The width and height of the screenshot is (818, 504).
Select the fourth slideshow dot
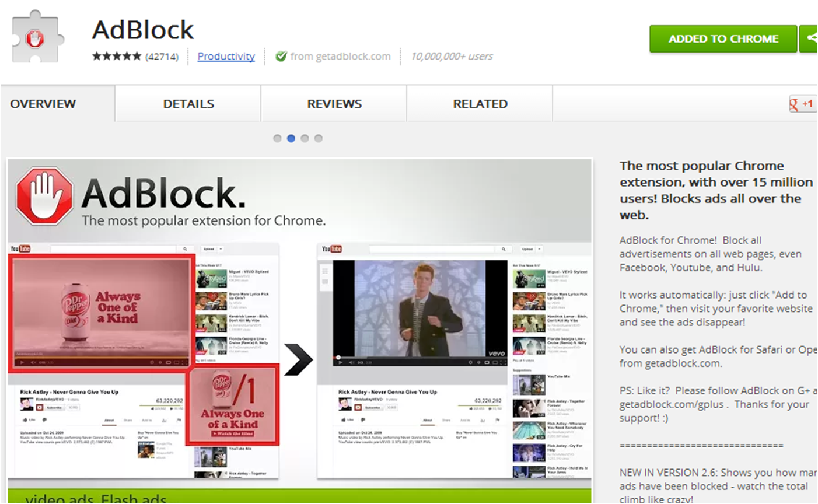[x=318, y=138]
